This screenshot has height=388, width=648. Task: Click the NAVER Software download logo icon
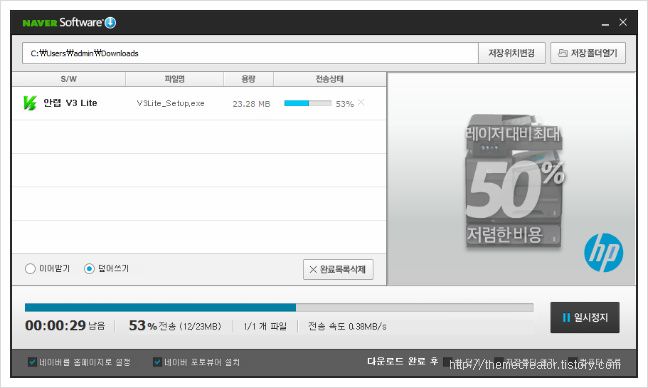pyautogui.click(x=110, y=22)
